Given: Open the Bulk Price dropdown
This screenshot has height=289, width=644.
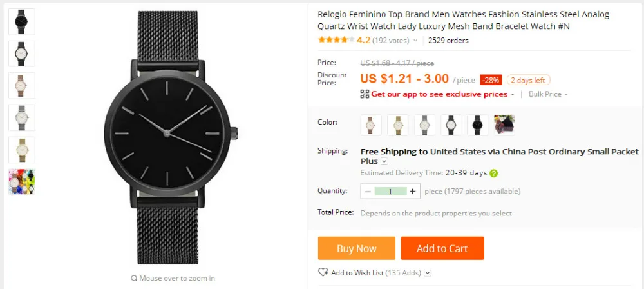Looking at the screenshot, I should point(548,94).
